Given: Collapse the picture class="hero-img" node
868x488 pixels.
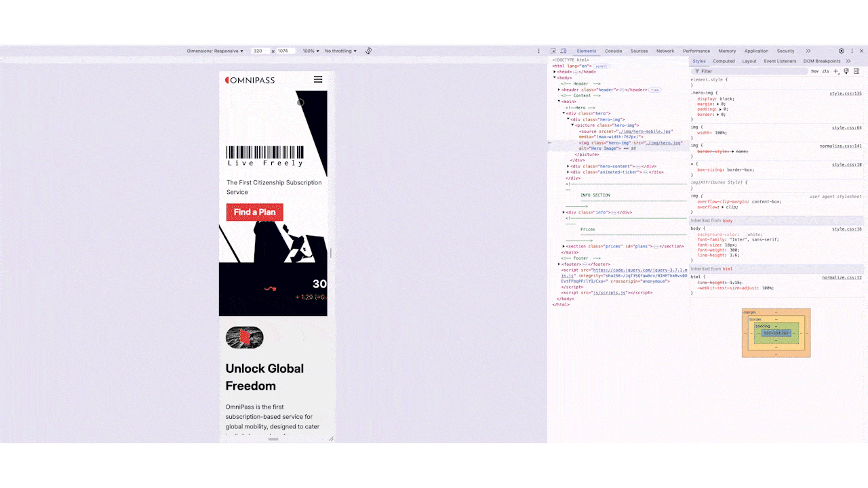Looking at the screenshot, I should (x=572, y=125).
